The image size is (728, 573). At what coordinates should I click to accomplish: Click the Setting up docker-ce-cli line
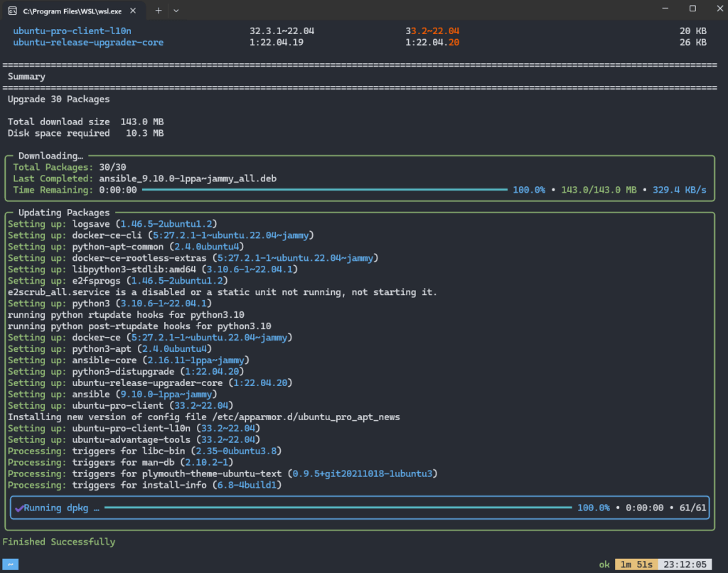pyautogui.click(x=161, y=235)
